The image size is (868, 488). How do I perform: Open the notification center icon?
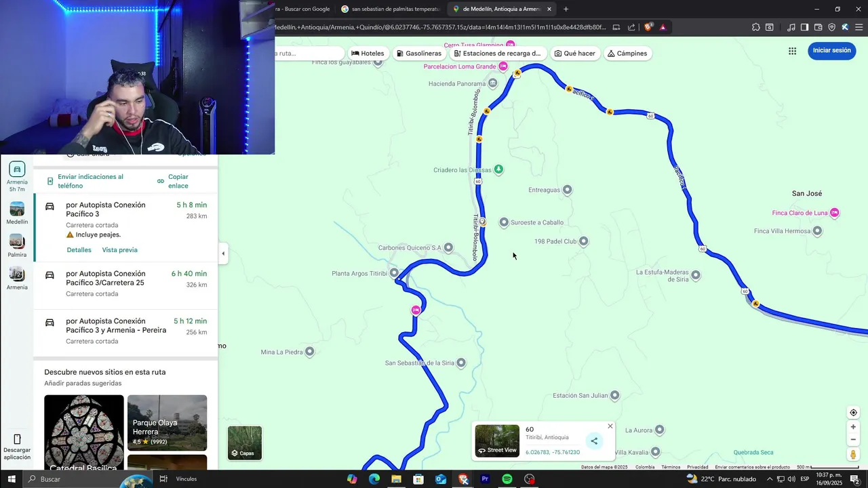coord(854,479)
